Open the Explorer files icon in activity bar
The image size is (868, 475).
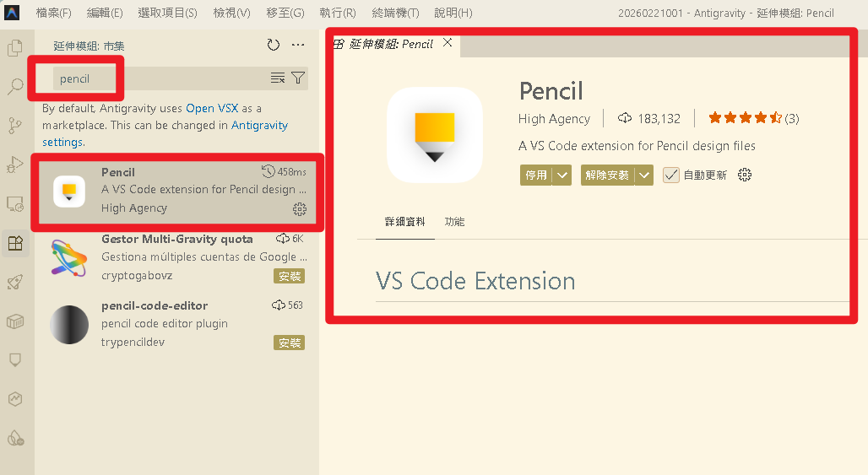[15, 48]
